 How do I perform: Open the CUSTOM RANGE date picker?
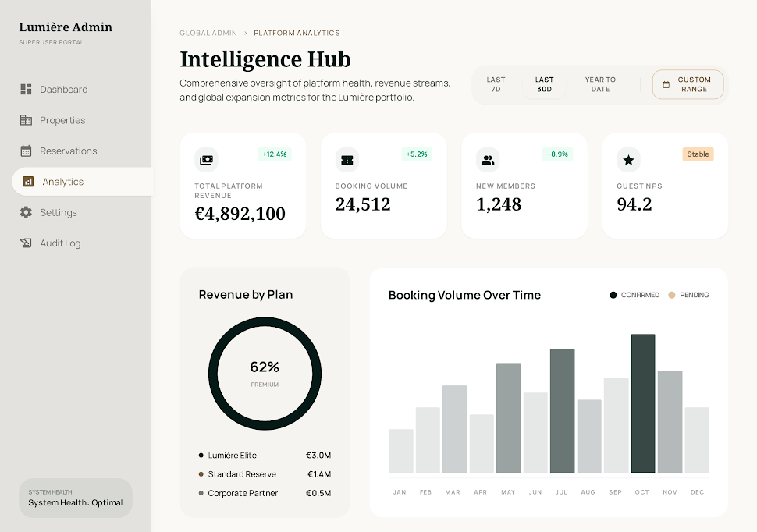pyautogui.click(x=688, y=84)
